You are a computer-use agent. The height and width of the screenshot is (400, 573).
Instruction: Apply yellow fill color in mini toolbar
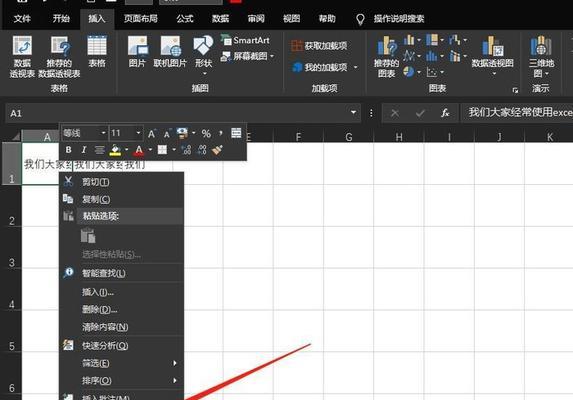115,150
